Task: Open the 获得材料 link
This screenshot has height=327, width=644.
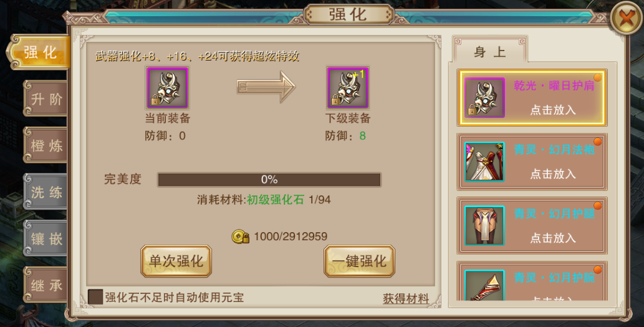Action: pos(406,299)
